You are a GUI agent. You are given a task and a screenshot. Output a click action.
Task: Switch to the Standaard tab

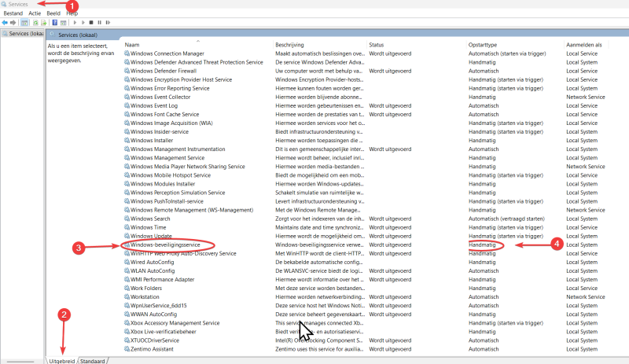92,360
